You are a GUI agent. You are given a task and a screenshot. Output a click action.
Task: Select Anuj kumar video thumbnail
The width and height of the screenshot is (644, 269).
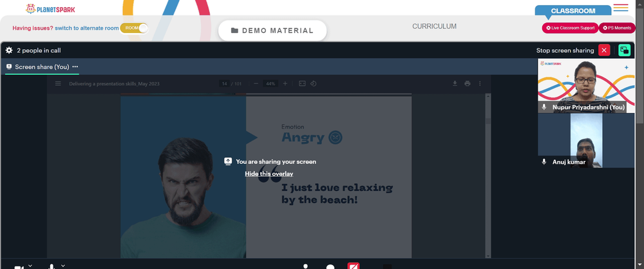point(586,141)
